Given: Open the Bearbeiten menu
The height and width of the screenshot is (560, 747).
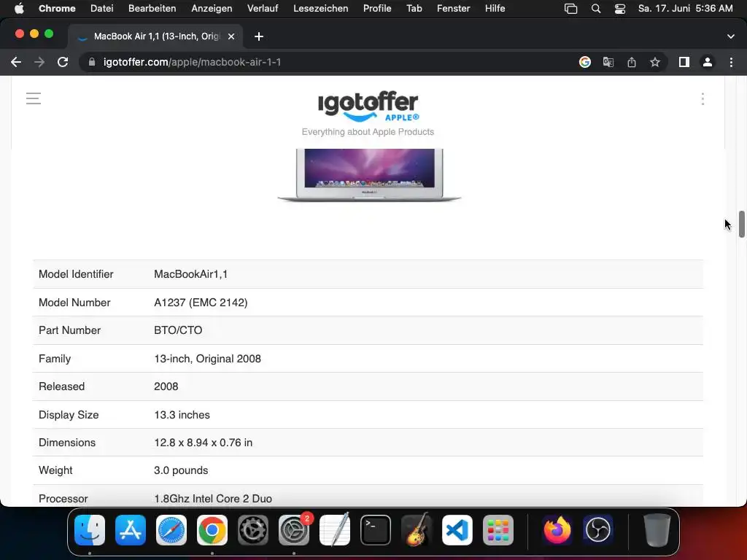Looking at the screenshot, I should tap(152, 9).
